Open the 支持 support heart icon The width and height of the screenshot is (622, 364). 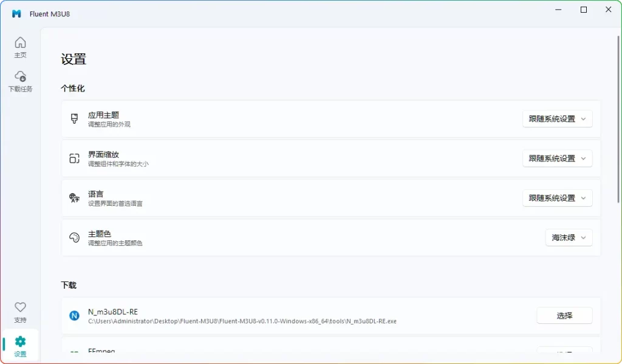coord(20,312)
